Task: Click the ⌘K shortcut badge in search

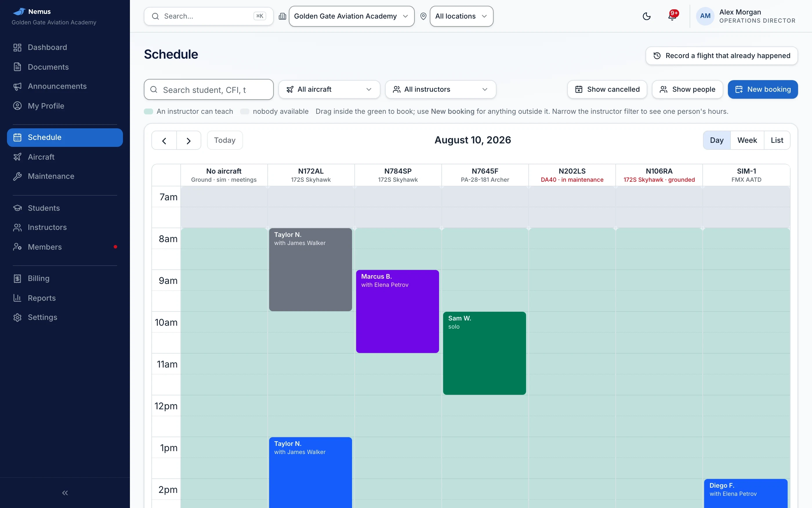Action: click(x=259, y=16)
